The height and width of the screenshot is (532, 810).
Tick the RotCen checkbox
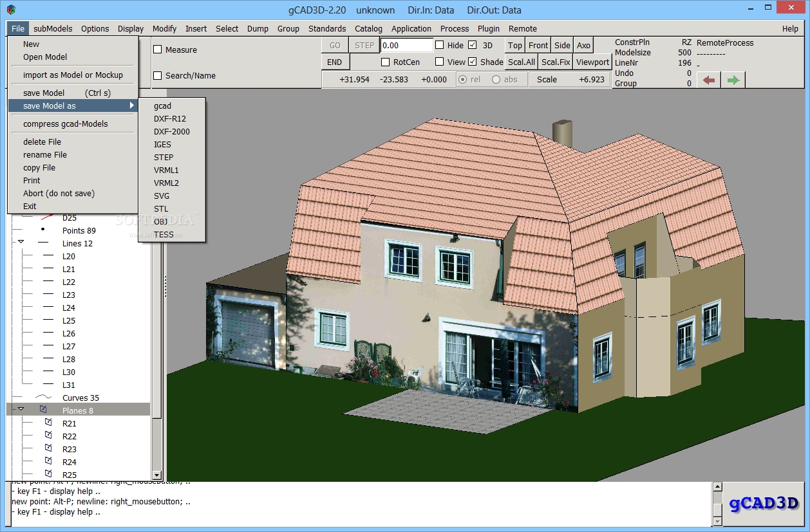coord(386,62)
